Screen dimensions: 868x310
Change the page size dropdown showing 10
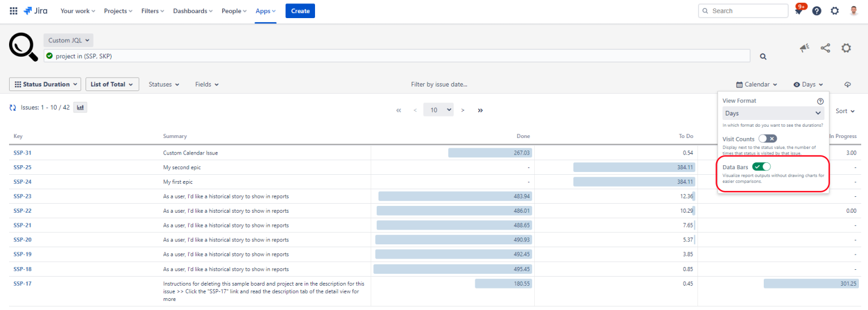click(x=439, y=110)
